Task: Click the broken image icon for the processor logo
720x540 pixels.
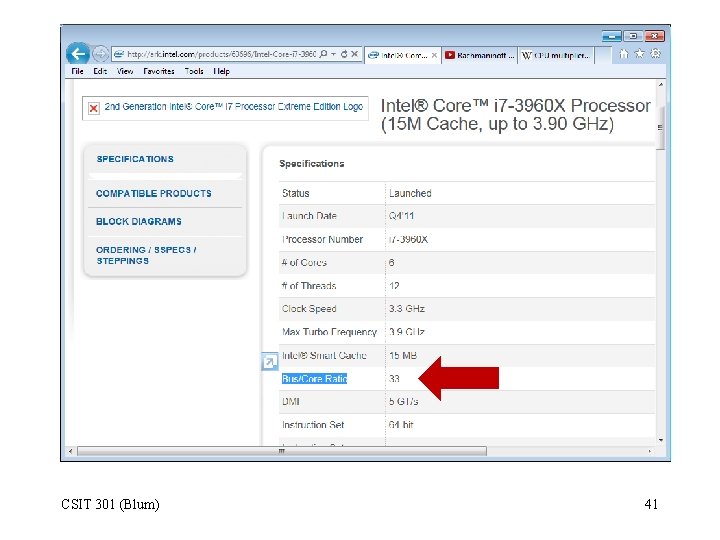Action: 94,108
